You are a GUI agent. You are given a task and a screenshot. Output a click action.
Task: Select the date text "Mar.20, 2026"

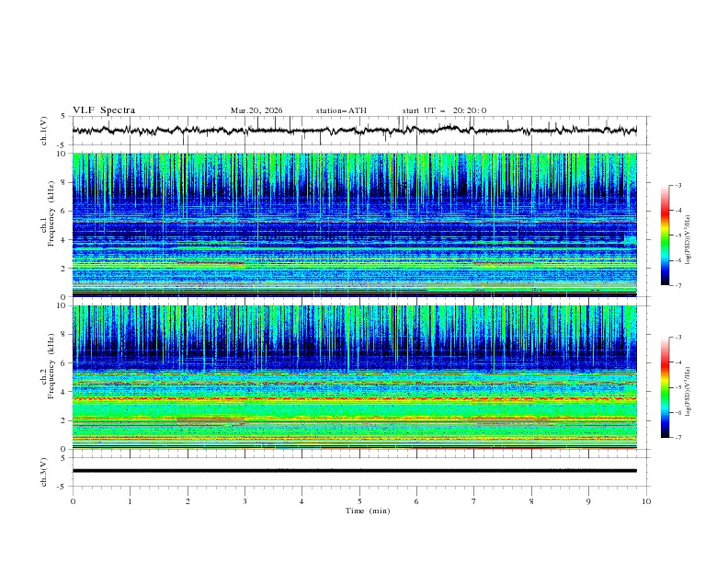pos(256,110)
